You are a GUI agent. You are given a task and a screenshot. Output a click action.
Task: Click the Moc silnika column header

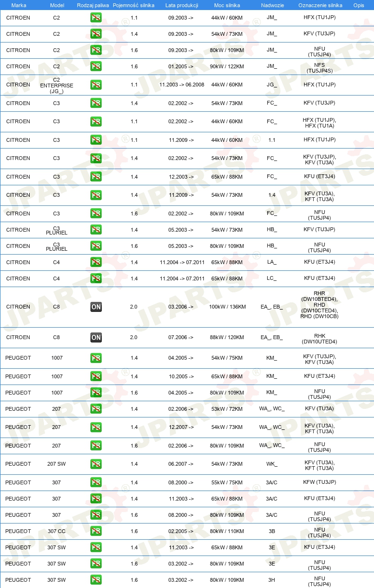pyautogui.click(x=227, y=5)
